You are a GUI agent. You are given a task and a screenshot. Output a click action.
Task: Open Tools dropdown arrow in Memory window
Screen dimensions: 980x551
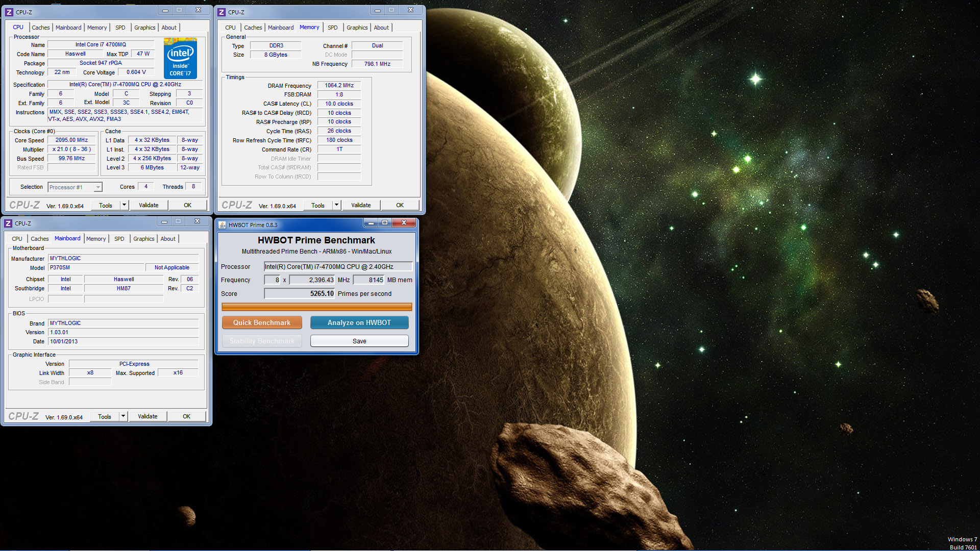[336, 205]
